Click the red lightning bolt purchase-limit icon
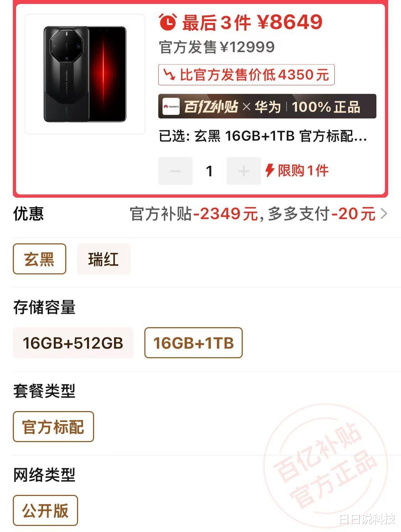 pos(270,171)
